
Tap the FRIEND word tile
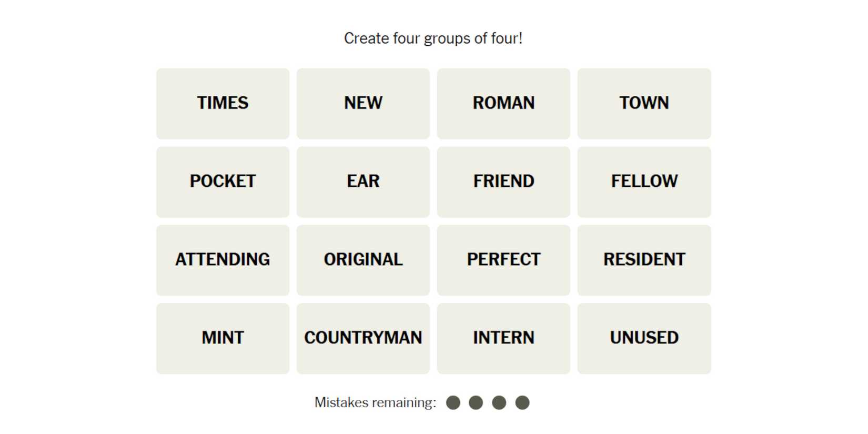tap(503, 181)
